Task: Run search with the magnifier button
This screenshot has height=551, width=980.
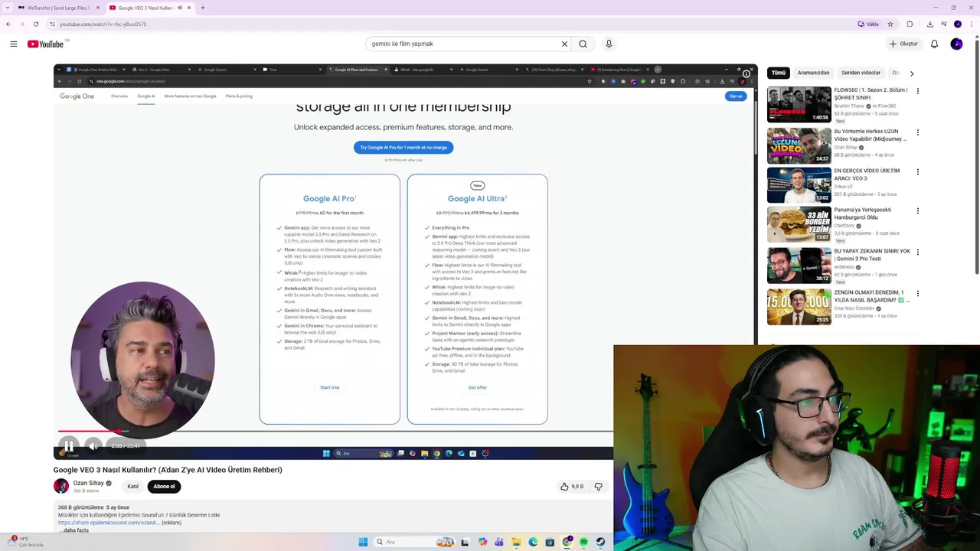Action: [x=583, y=44]
